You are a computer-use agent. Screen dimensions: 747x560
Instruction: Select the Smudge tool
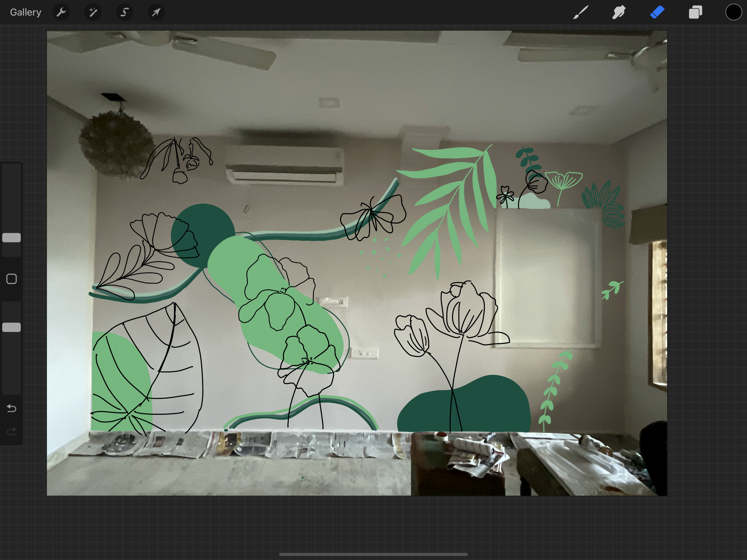619,12
